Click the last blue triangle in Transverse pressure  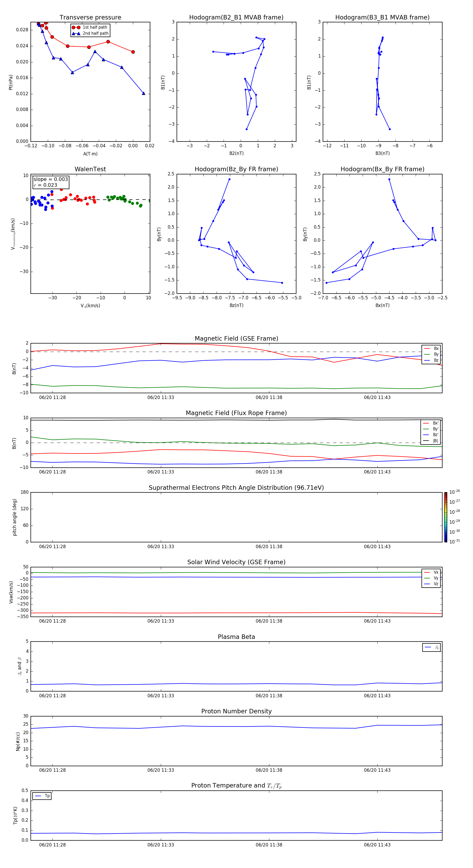(143, 93)
